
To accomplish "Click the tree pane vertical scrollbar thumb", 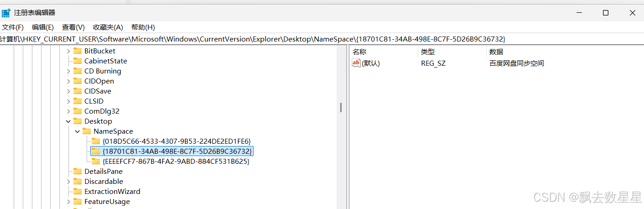I will coord(341,108).
